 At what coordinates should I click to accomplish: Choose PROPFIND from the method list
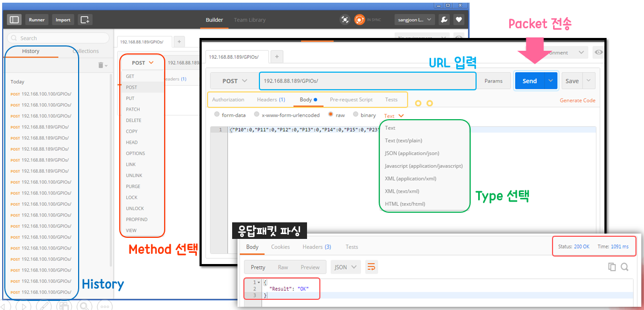(x=136, y=220)
